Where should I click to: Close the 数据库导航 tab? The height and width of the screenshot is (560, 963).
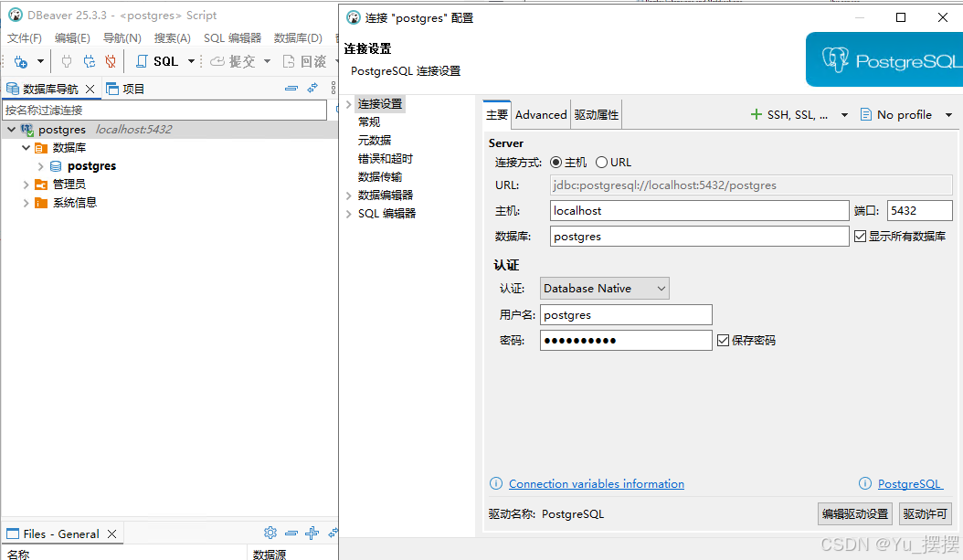[x=90, y=89]
